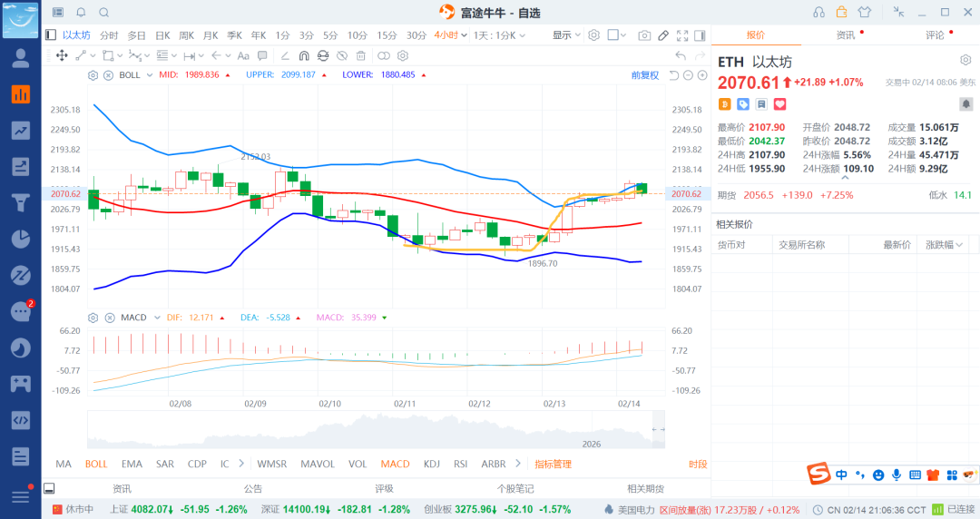Open the price alert bell icon
This screenshot has height=519, width=980.
81,13
